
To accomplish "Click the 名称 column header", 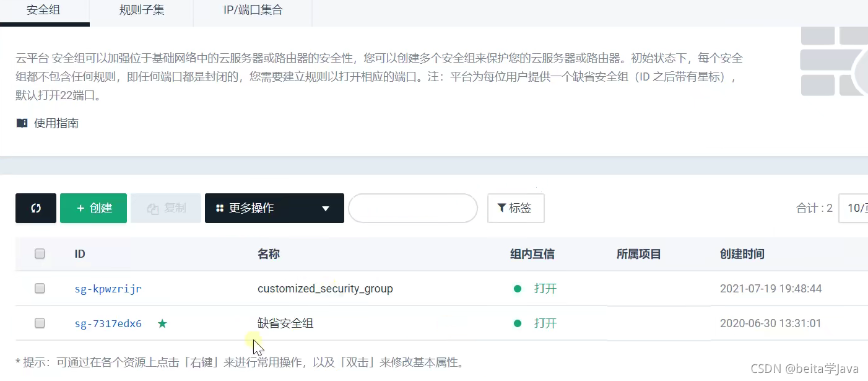I will coord(269,254).
